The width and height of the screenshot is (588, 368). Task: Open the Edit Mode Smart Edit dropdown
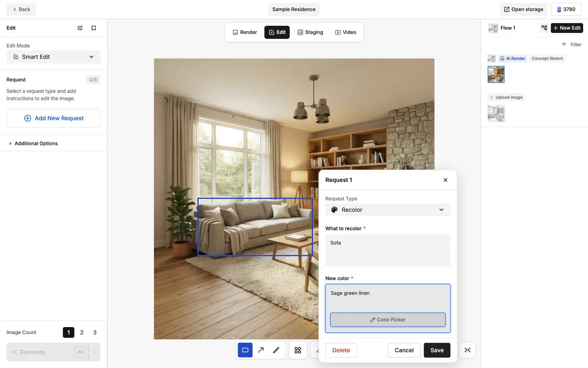coord(54,57)
